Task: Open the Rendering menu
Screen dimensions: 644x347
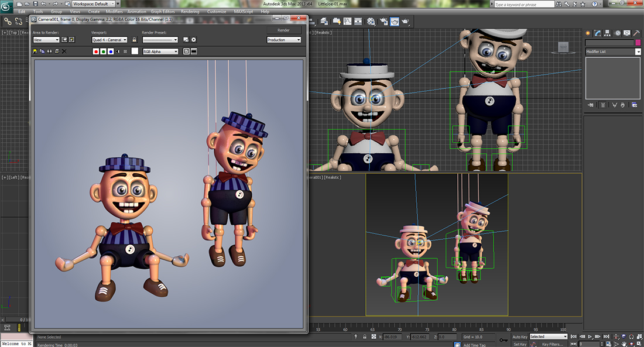Action: (190, 11)
